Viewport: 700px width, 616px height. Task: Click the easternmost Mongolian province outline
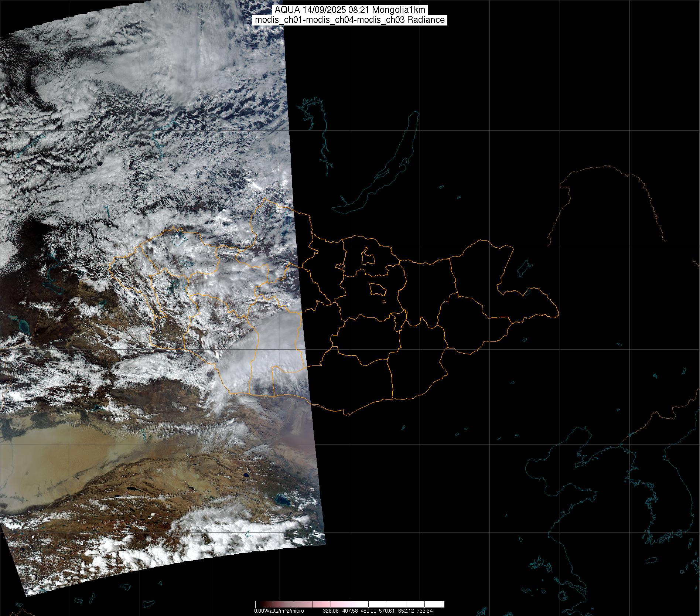(532, 303)
